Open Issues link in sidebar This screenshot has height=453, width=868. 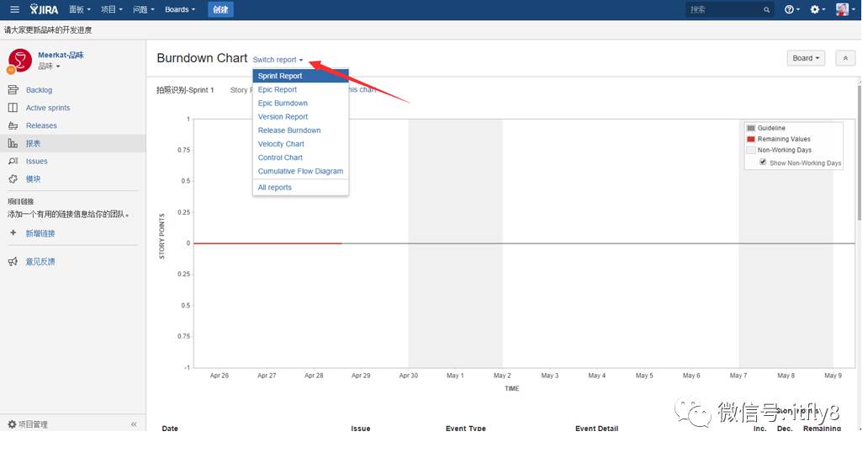point(36,161)
